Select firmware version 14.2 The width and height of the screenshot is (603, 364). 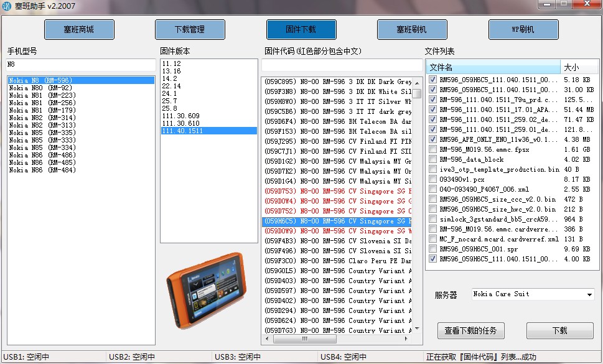click(209, 78)
